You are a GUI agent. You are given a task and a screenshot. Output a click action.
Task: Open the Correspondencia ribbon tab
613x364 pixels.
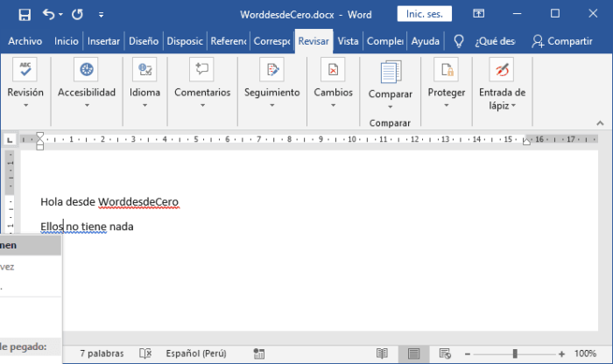(271, 41)
